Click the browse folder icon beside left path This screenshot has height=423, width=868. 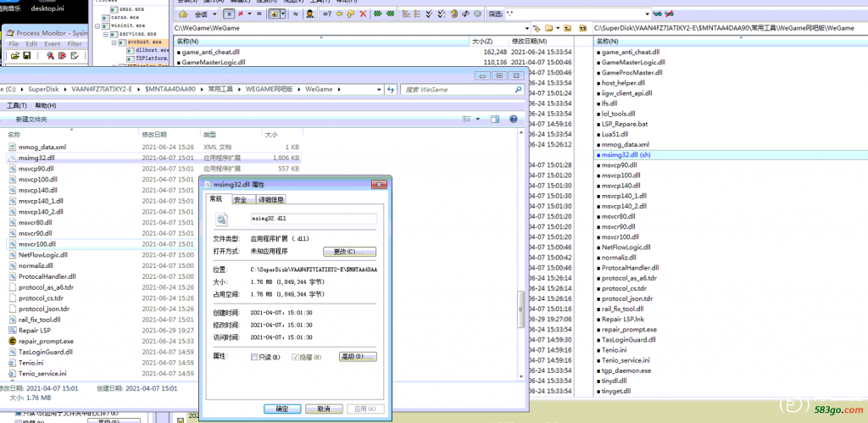pyautogui.click(x=548, y=28)
